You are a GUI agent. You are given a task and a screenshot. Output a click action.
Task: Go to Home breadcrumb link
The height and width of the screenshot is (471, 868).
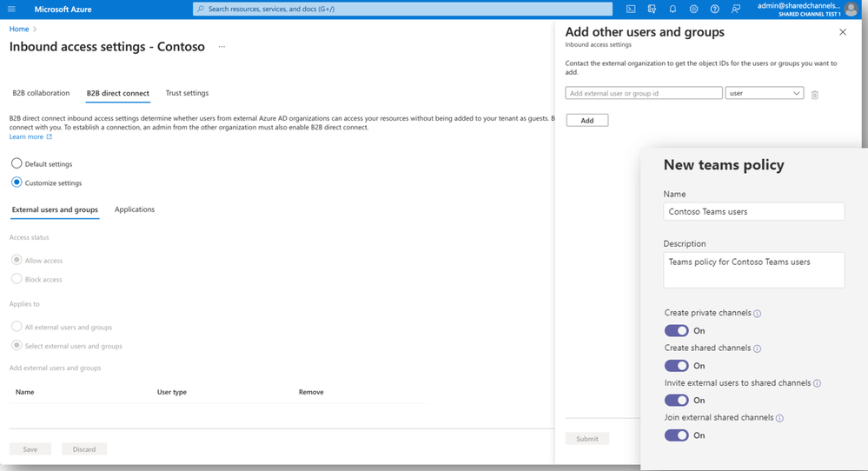19,29
